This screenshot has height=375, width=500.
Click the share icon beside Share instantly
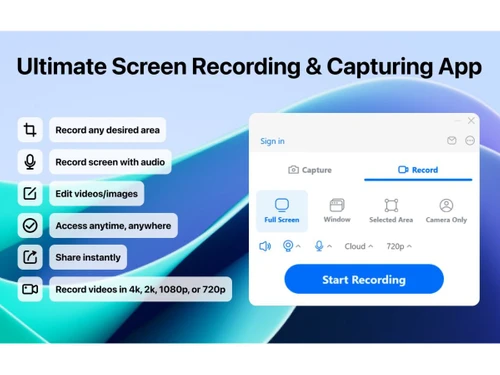click(x=30, y=257)
